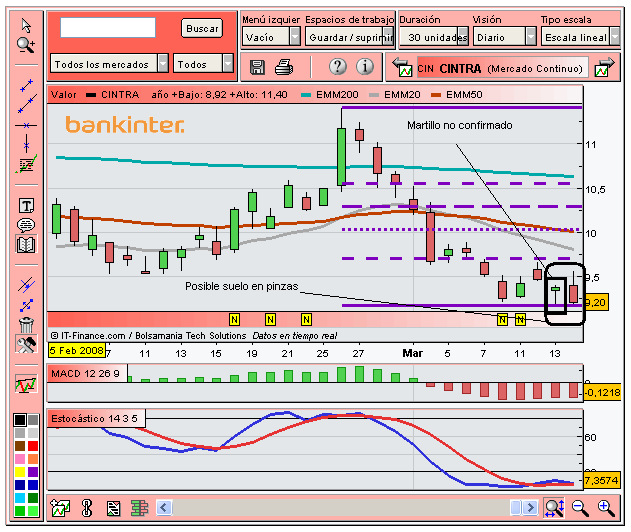Pick the purple color swatch
Viewport: 631px width, 532px height.
click(x=33, y=472)
